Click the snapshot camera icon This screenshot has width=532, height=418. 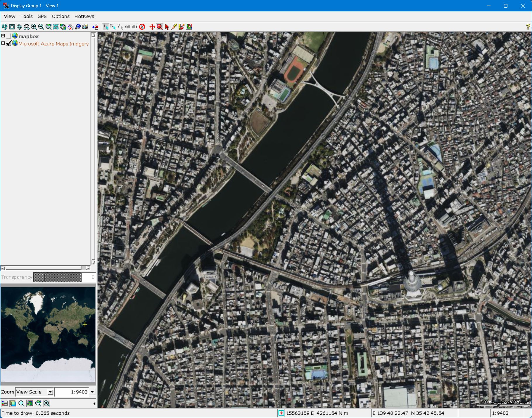(x=85, y=27)
